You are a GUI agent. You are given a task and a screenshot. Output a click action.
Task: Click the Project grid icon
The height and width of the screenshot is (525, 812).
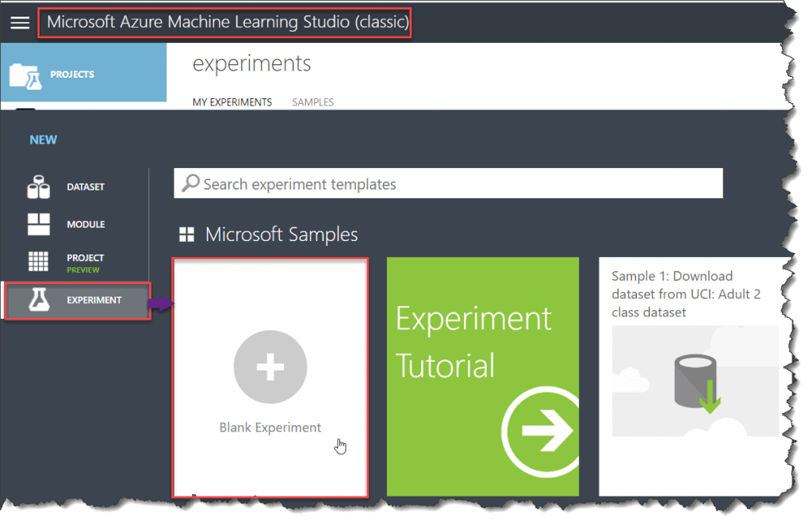(38, 262)
